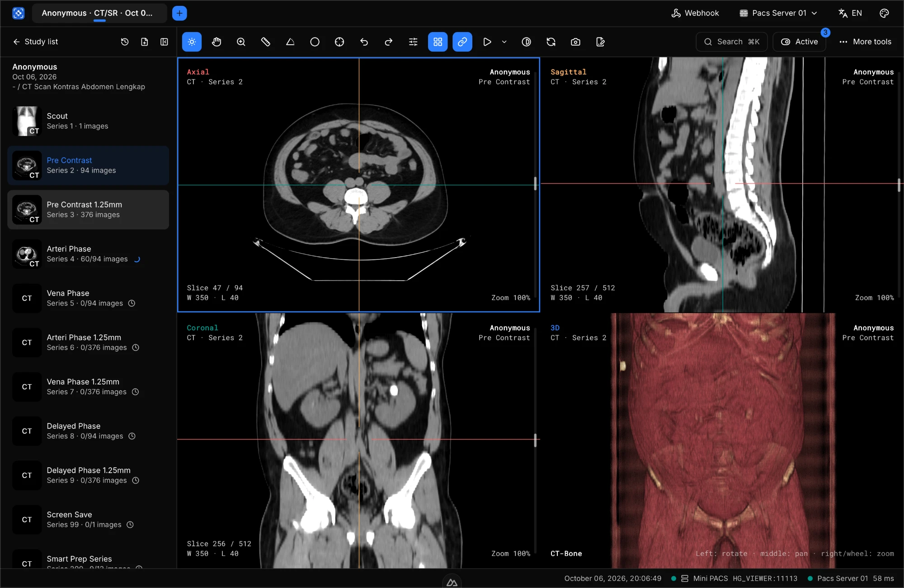Click the app logo icon
The image size is (904, 588).
tap(19, 13)
